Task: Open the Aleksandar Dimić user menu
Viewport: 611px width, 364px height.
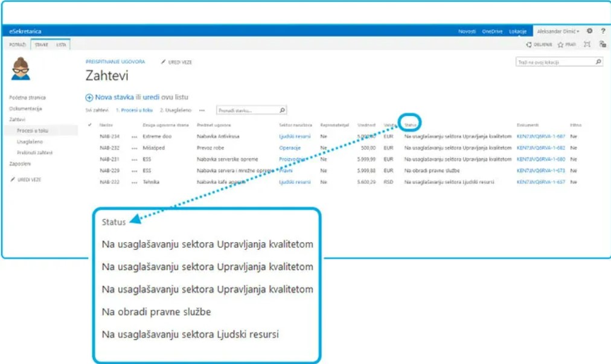Action: tap(558, 31)
